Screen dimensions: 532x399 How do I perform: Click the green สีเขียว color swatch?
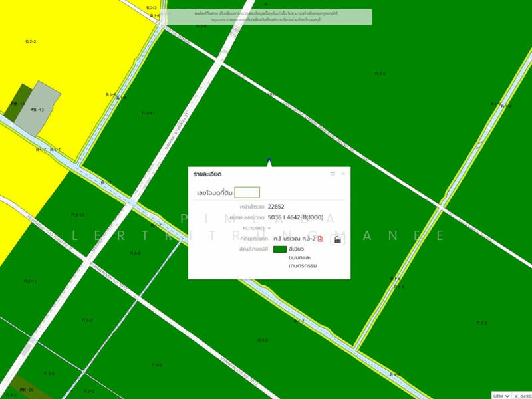click(x=279, y=249)
